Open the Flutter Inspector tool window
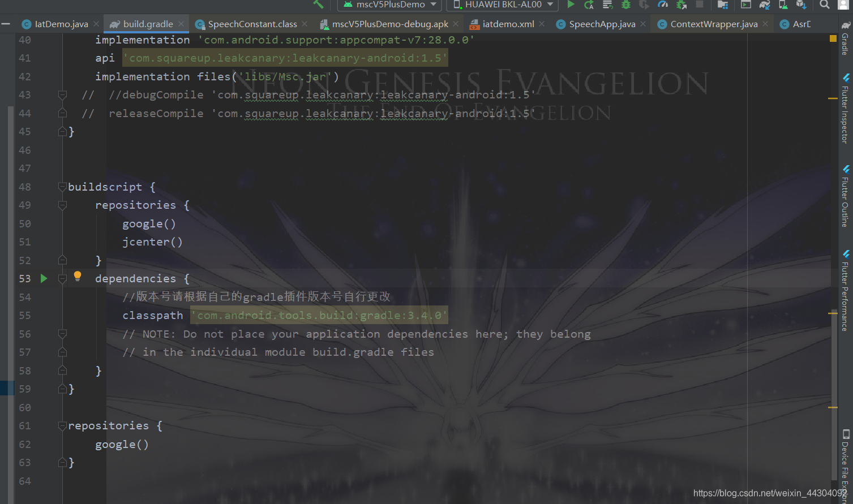 [x=845, y=108]
